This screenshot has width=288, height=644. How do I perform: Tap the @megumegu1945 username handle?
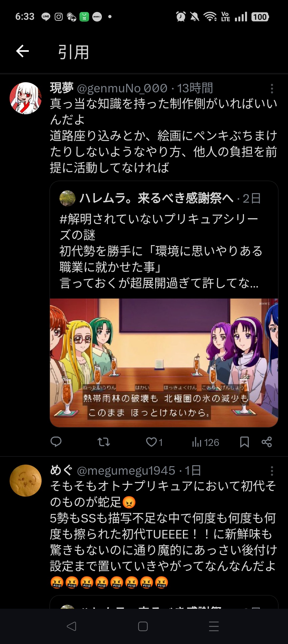pos(126,471)
